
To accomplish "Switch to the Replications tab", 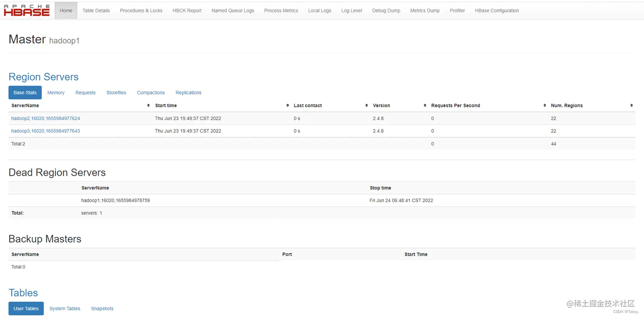I will coord(188,92).
